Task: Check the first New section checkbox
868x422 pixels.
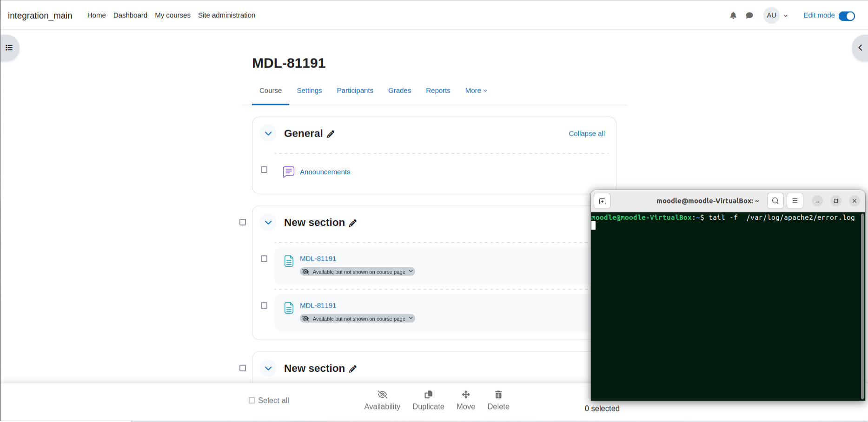Action: [x=243, y=222]
